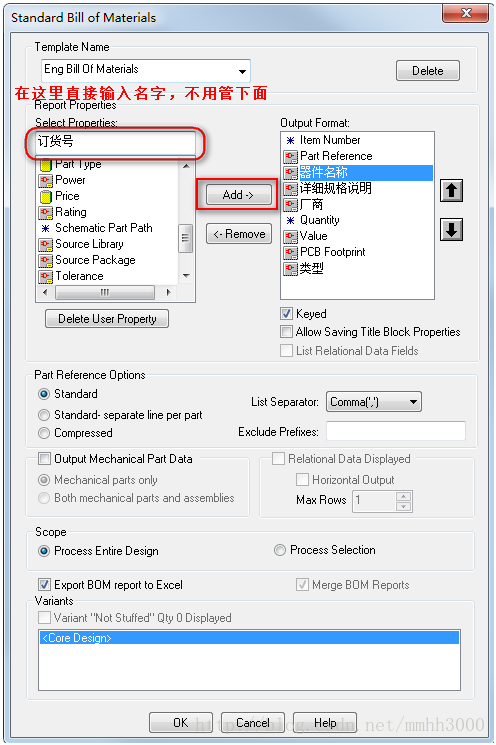Click the Exclude Prefixes input field
Screen dimensions: 496x745
point(395,431)
